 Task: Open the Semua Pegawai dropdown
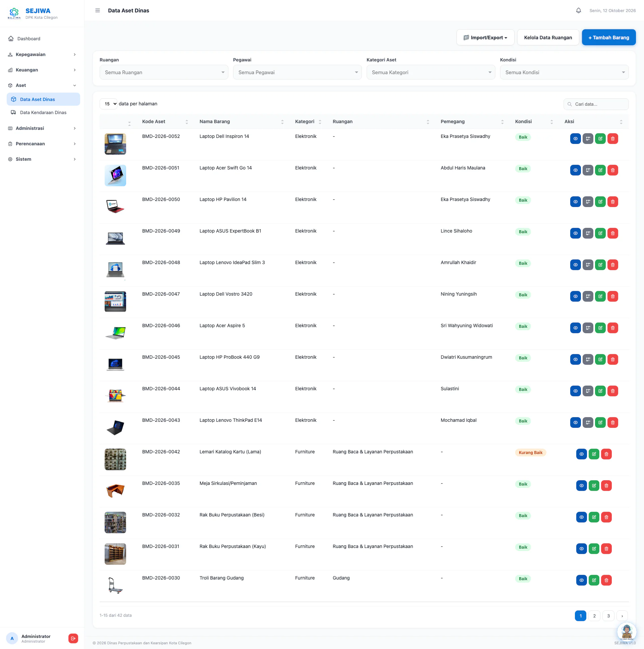click(297, 72)
